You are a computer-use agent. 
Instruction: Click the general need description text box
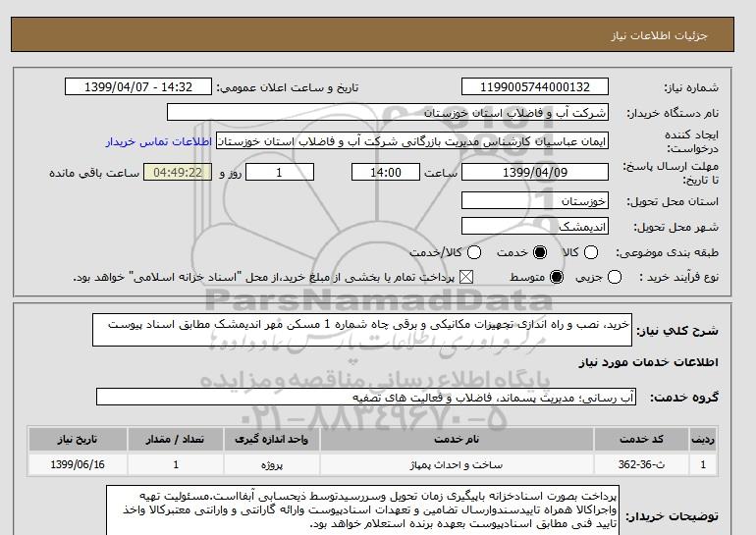click(362, 330)
